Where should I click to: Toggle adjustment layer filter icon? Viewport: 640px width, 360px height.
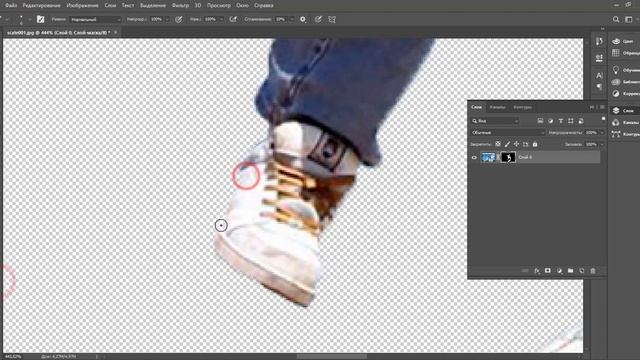tap(551, 121)
